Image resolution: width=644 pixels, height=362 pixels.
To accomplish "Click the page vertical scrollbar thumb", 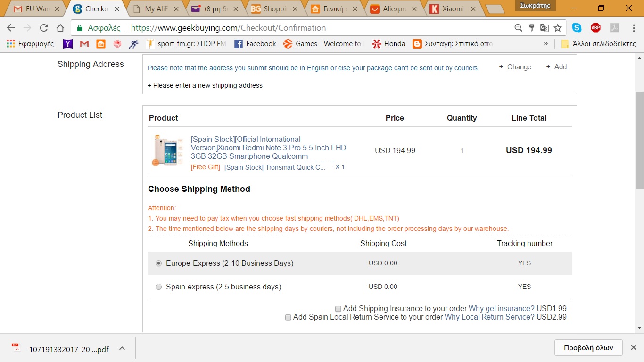I will [639, 140].
